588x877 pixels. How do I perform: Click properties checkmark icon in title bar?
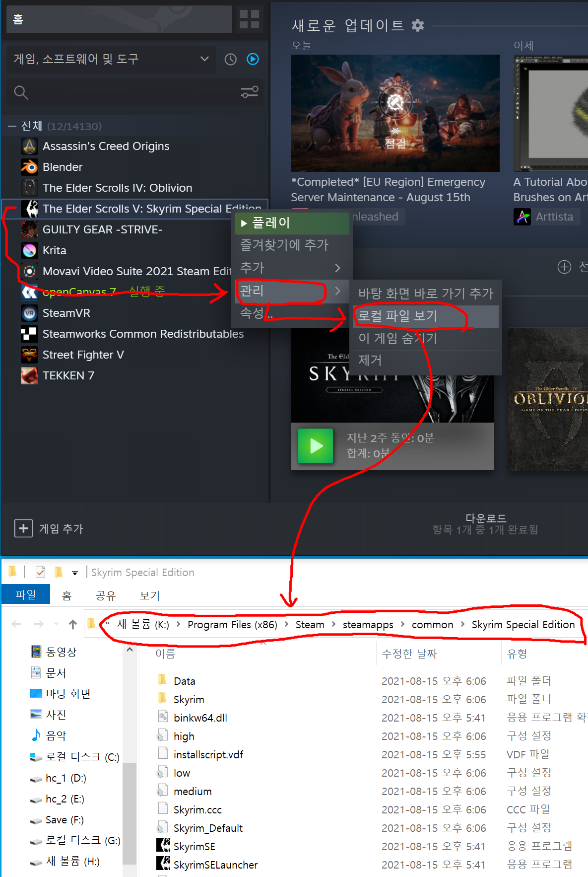click(x=40, y=572)
